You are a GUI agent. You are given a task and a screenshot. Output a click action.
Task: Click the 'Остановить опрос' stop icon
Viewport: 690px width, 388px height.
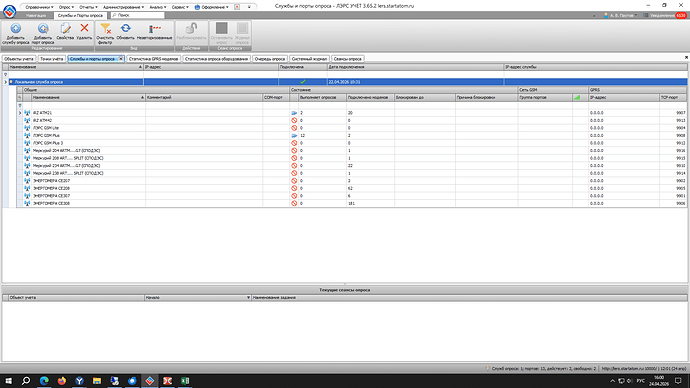pyautogui.click(x=221, y=28)
